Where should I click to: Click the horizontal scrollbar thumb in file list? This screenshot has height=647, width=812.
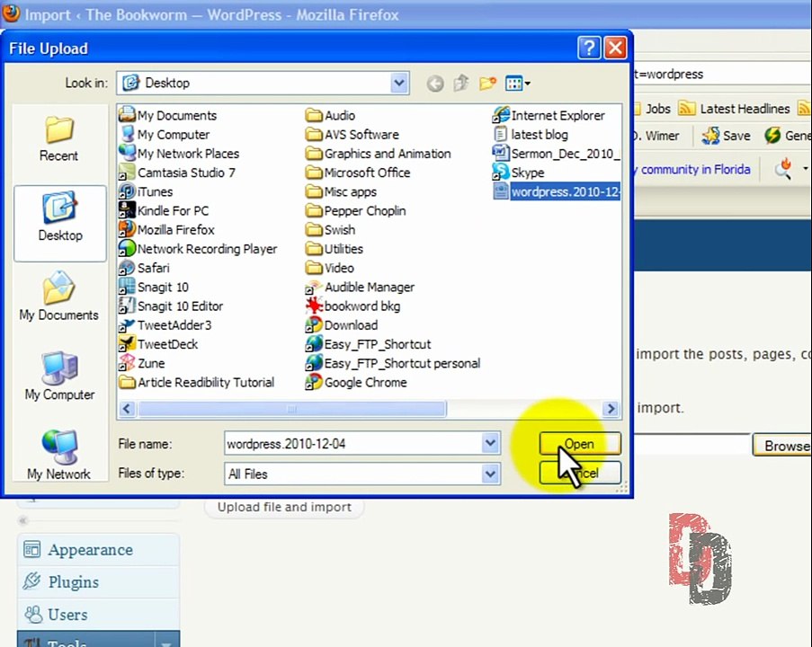pyautogui.click(x=291, y=409)
